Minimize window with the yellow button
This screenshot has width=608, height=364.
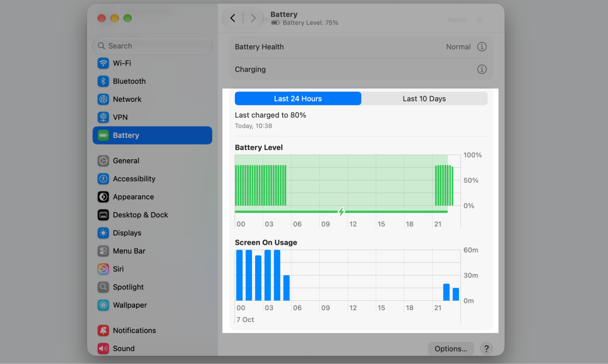pyautogui.click(x=114, y=18)
